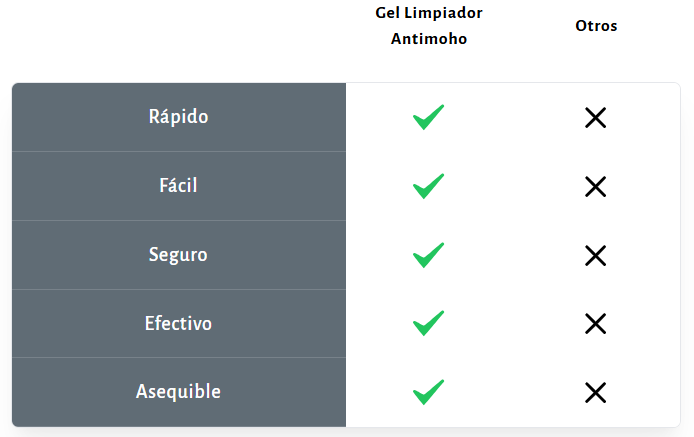Image resolution: width=694 pixels, height=437 pixels.
Task: Select the Efectivo row label
Action: pos(178,323)
